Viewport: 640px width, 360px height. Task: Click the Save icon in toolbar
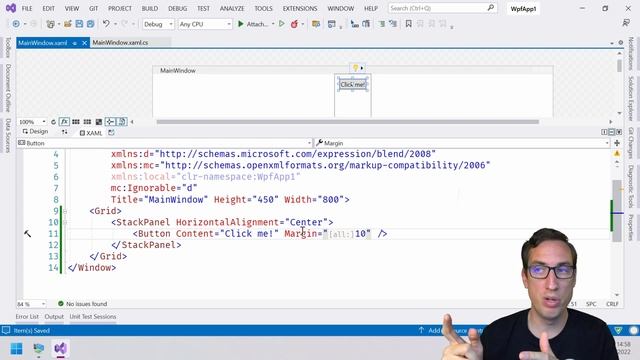click(x=79, y=24)
